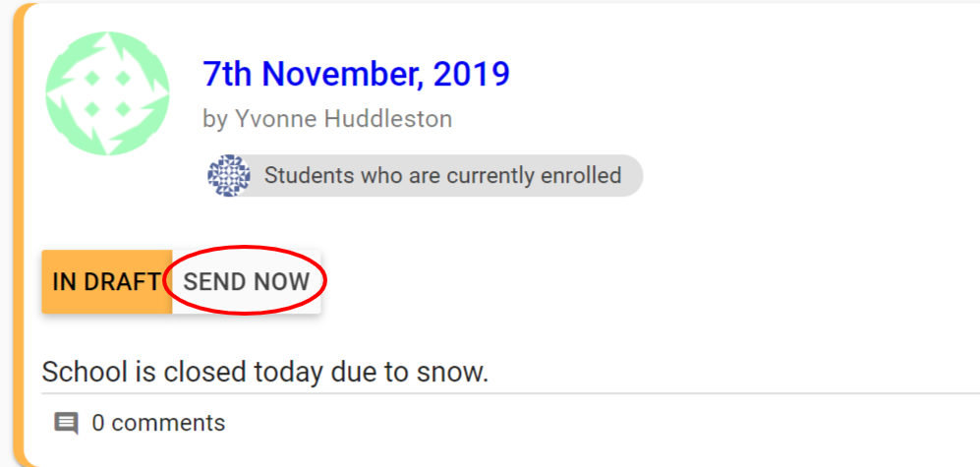Click the orange left border stripe of the card
Image resolution: width=980 pixels, height=467 pixels.
(21, 236)
